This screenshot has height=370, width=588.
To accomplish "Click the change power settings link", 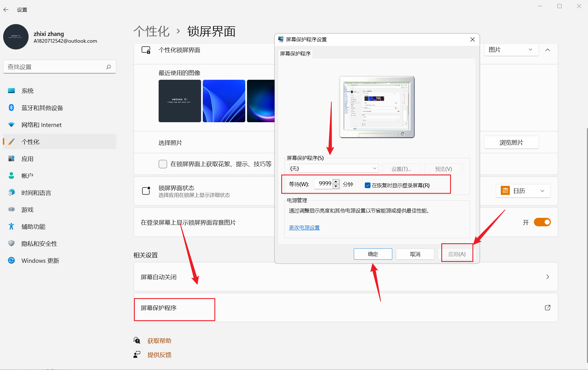I will coord(304,227).
